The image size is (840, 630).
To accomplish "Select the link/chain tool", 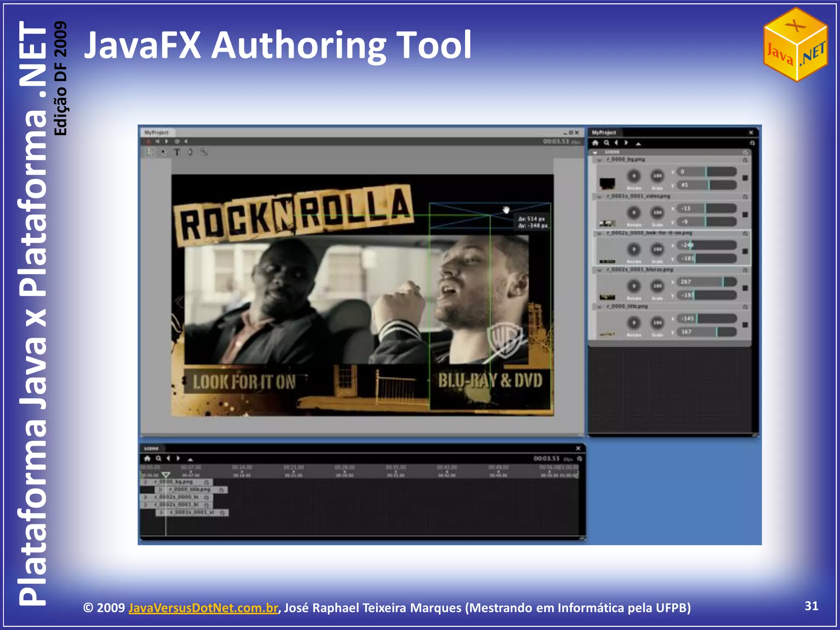I will [x=204, y=152].
